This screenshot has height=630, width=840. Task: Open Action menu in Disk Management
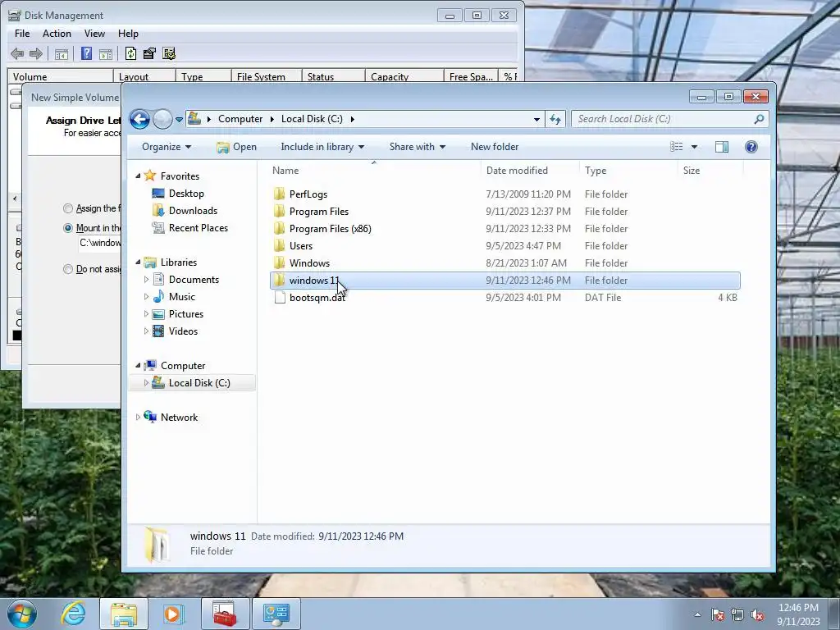(57, 33)
